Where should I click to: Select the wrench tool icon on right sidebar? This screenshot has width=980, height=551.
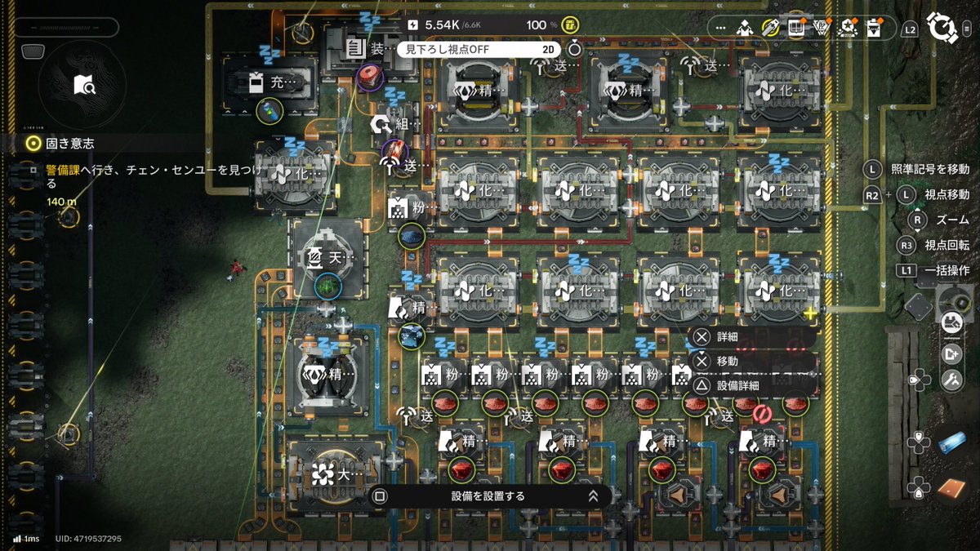pyautogui.click(x=951, y=380)
